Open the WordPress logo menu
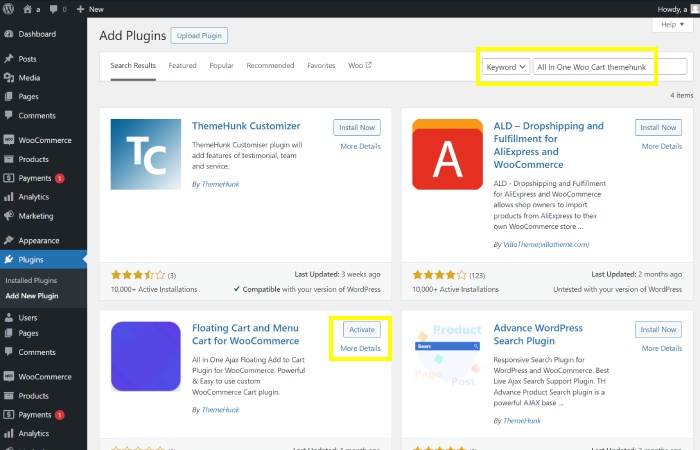The height and width of the screenshot is (450, 700). pyautogui.click(x=8, y=8)
